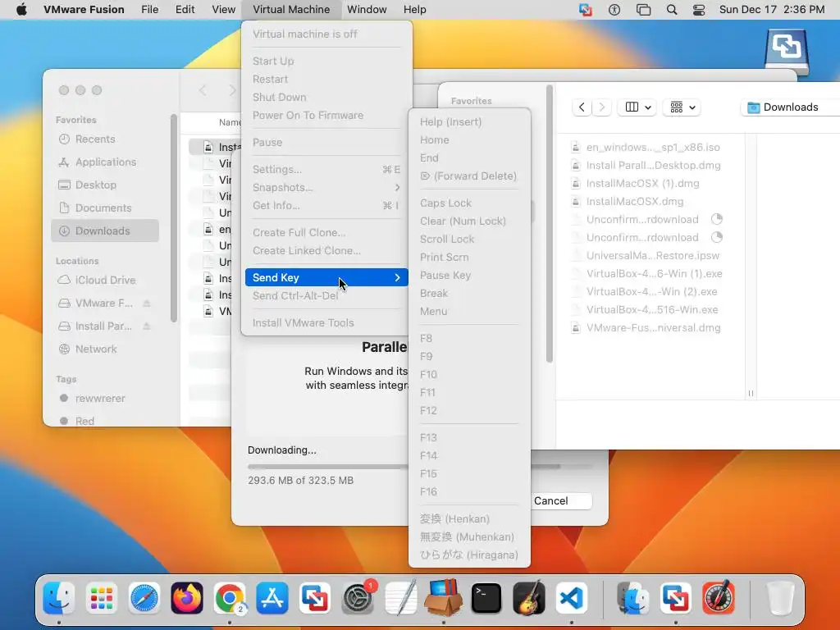Launch Terminal from the dock
840x630 pixels.
[x=486, y=598]
